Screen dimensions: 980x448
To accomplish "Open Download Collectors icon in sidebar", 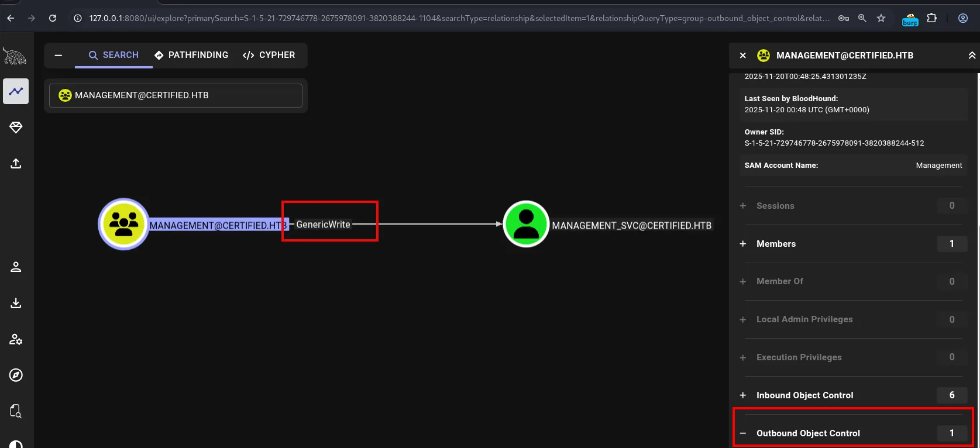I will [x=16, y=303].
